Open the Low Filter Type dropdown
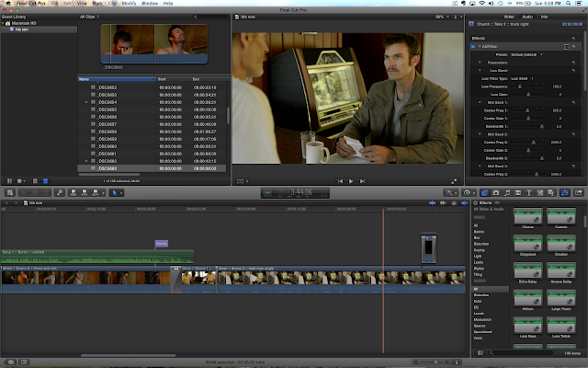This screenshot has width=588, height=368. pyautogui.click(x=522, y=78)
